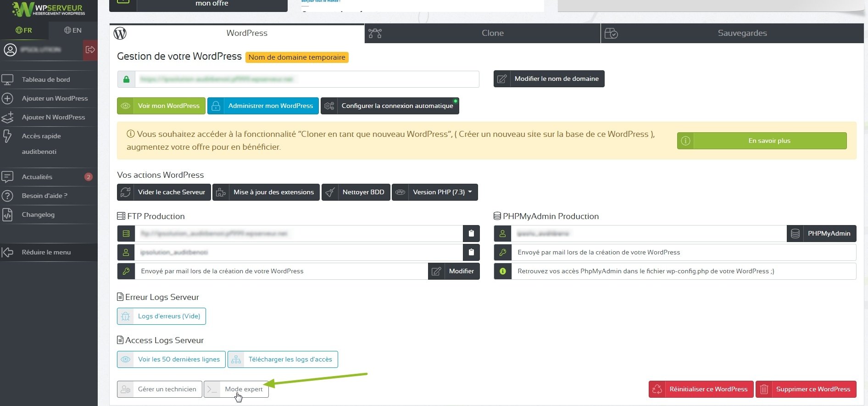Click the green info icon in PHPMyAdmin row
The height and width of the screenshot is (406, 868).
(503, 271)
